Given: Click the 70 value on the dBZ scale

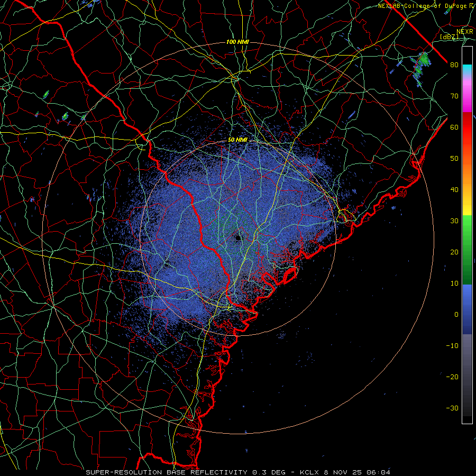Looking at the screenshot, I should 454,96.
